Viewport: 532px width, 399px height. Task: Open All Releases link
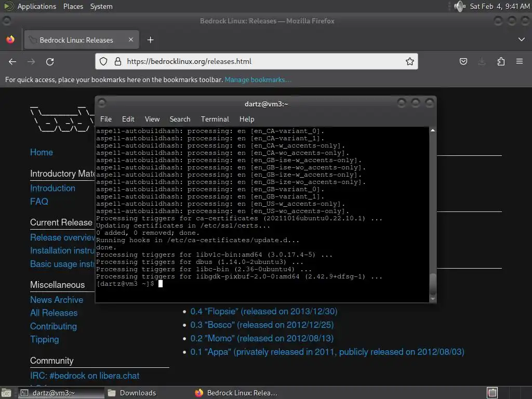54,313
